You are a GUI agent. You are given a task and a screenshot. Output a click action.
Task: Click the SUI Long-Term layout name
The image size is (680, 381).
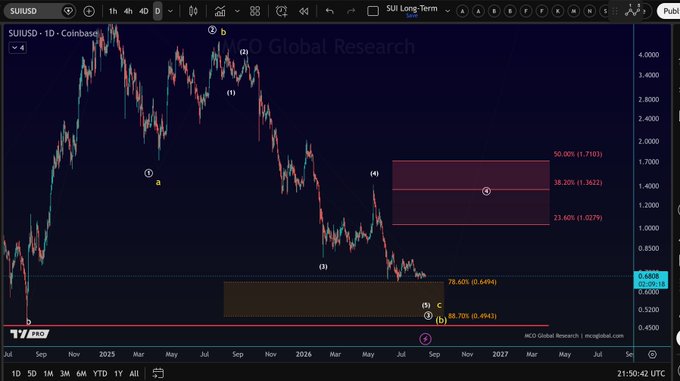412,8
